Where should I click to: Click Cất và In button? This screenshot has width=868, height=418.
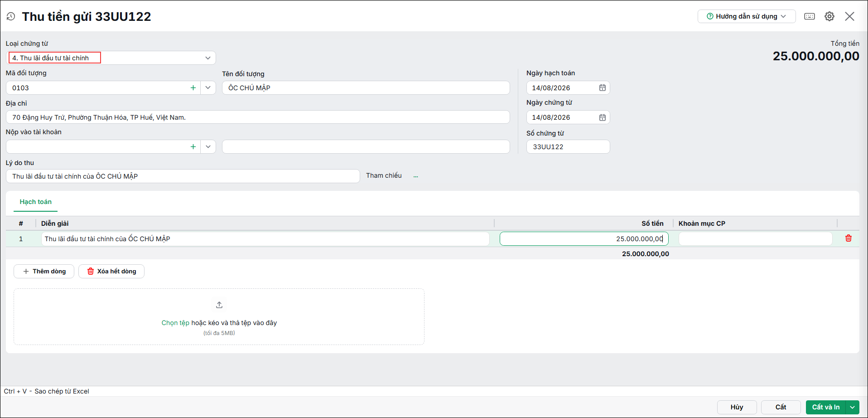[826, 407]
